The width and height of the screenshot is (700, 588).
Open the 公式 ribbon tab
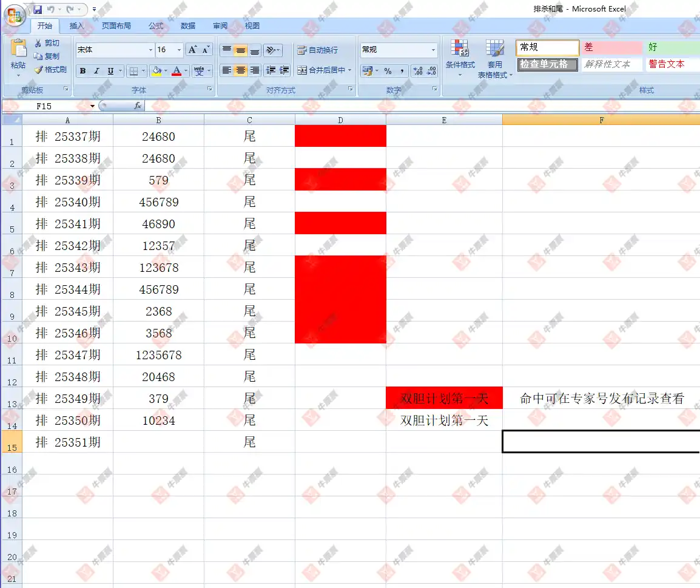[156, 26]
